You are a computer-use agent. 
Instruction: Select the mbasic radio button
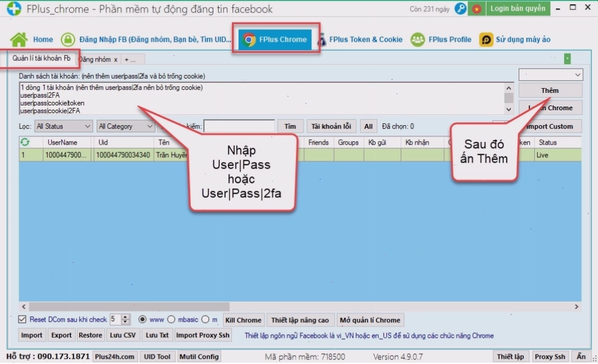(171, 319)
